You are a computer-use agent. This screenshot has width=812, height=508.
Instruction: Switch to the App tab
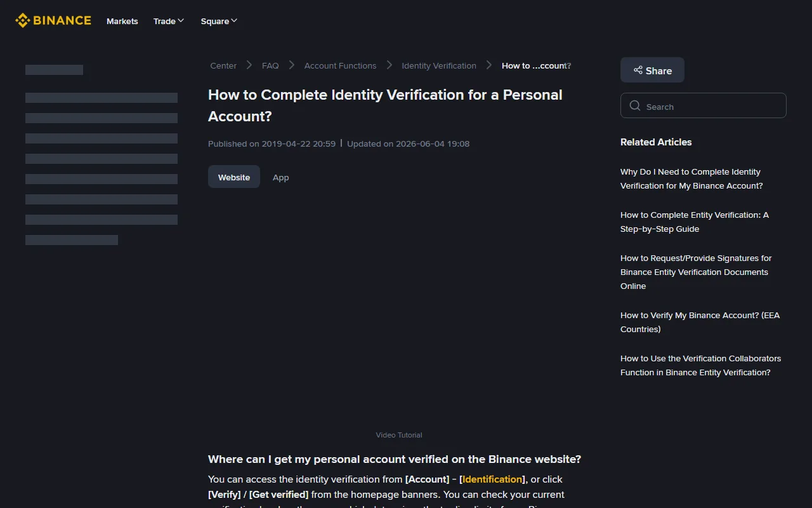[281, 177]
